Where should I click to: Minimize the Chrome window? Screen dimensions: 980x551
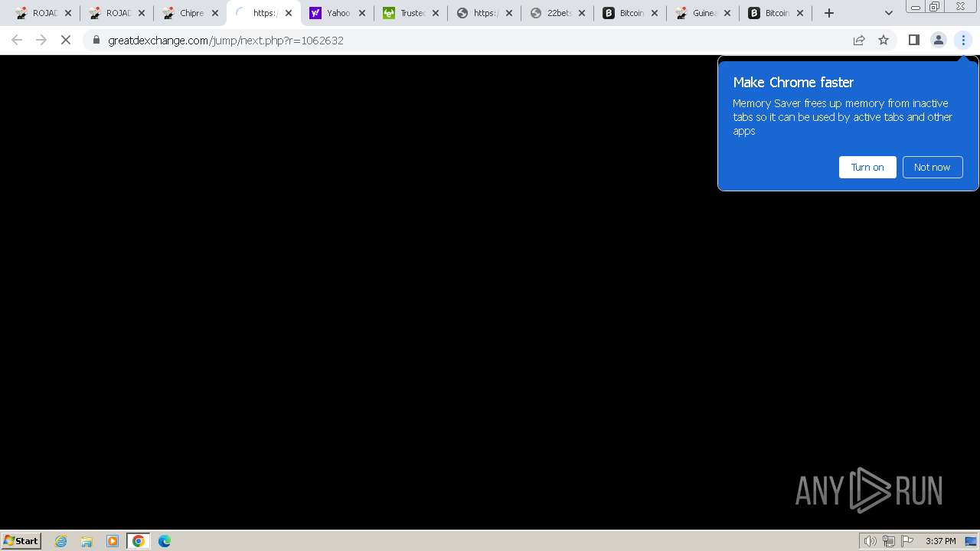(x=916, y=7)
